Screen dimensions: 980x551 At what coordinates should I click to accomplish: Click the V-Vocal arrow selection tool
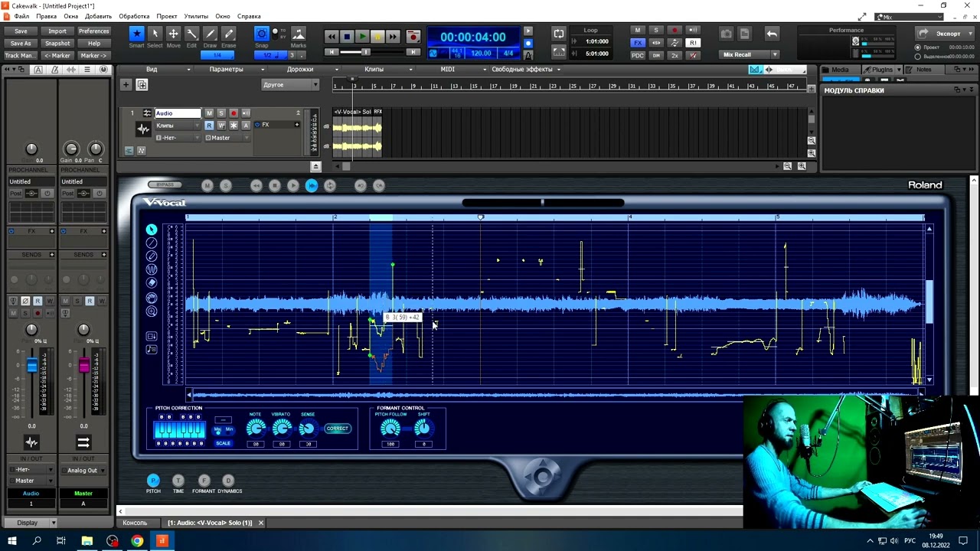(x=152, y=230)
